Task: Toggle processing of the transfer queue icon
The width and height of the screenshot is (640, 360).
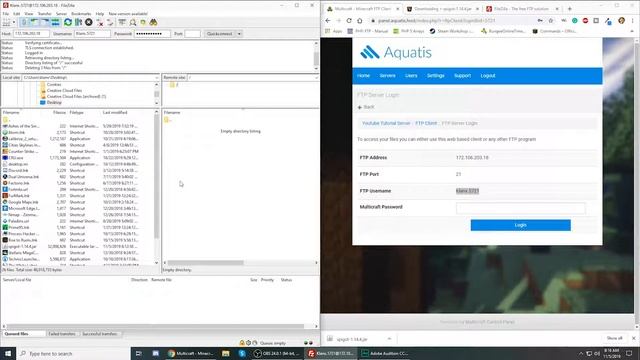Action: coord(78,22)
